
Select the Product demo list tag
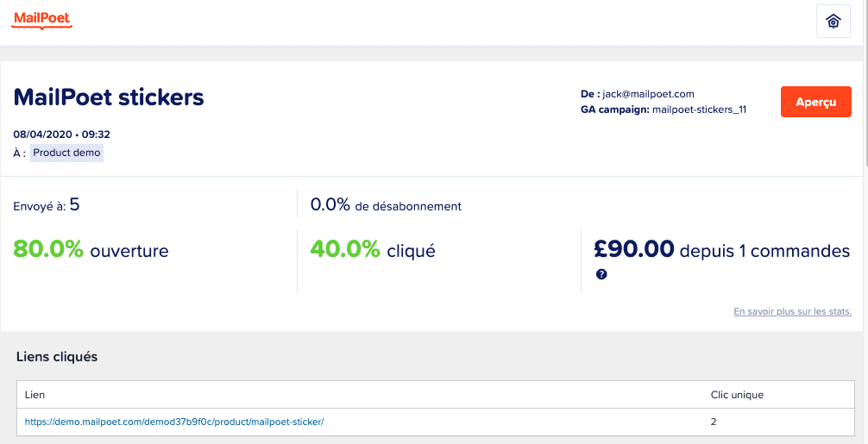[x=66, y=153]
